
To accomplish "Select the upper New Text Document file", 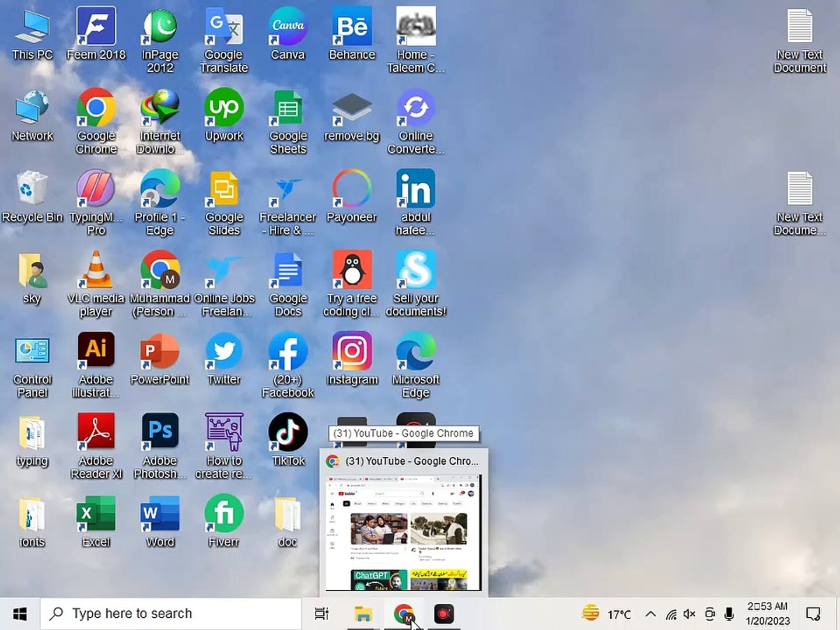I will 800,41.
